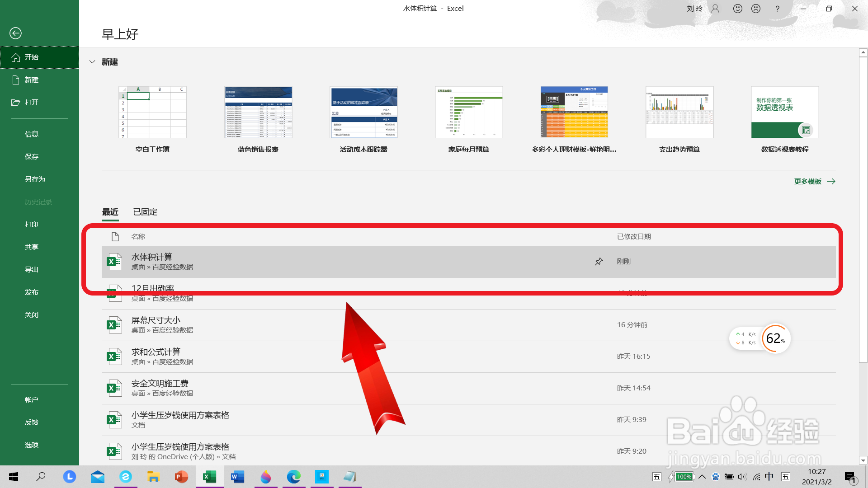The image size is (868, 488).
Task: Click 选项 at the sidebar bottom
Action: [31, 445]
